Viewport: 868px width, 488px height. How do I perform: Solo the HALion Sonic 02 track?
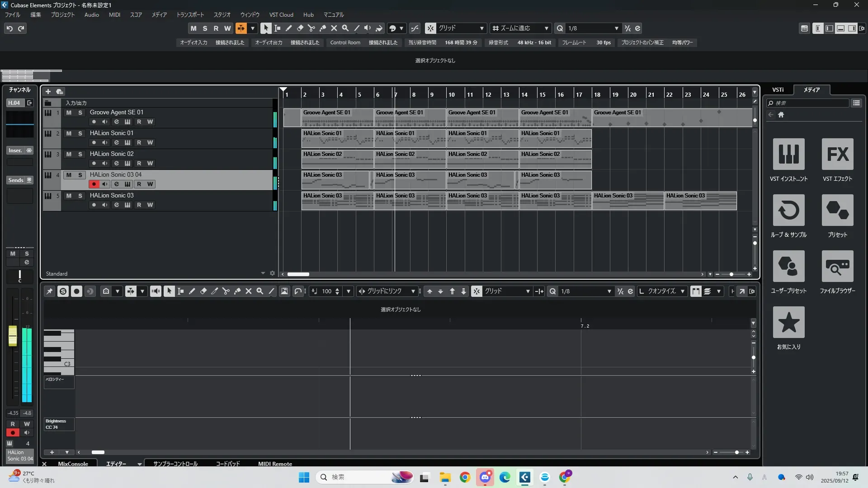tap(80, 154)
